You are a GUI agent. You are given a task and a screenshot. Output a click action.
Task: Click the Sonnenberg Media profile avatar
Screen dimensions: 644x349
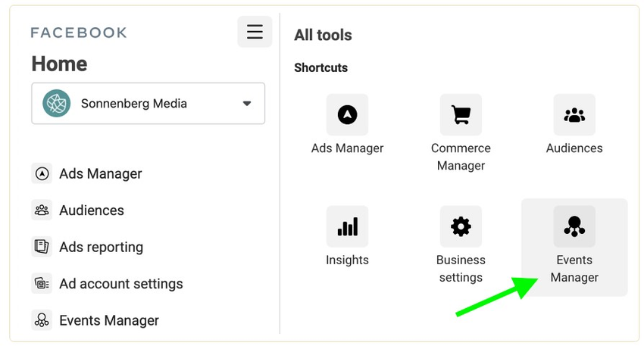(x=57, y=104)
